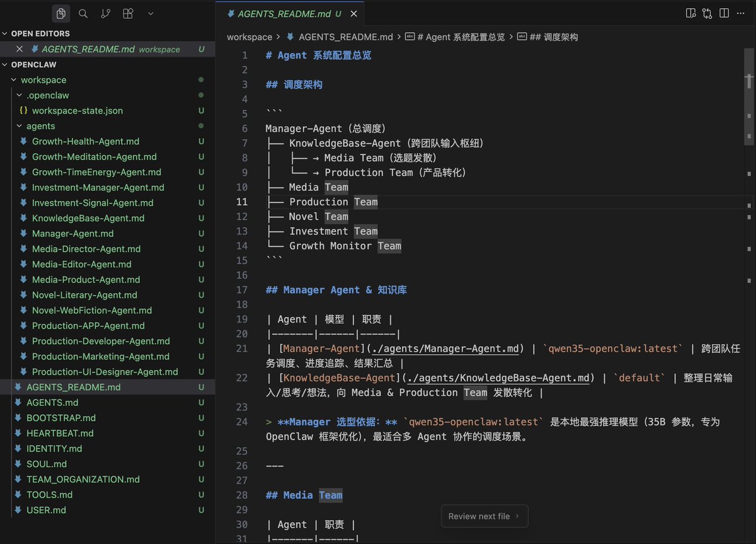
Task: Open Production-UI-Designer-Agent.md
Action: 105,372
